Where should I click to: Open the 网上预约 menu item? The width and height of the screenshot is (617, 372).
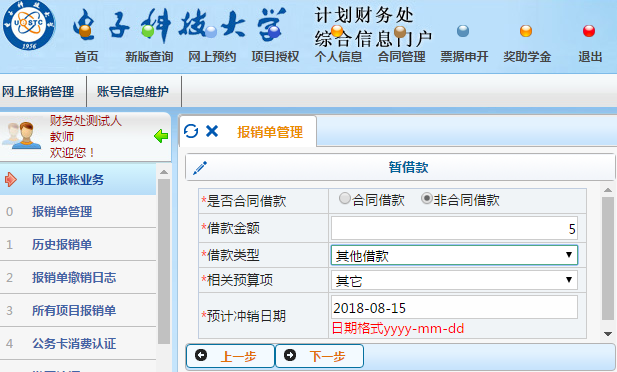(x=212, y=57)
